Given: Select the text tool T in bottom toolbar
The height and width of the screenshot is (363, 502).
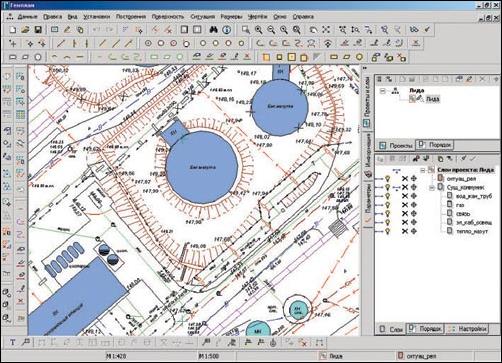Looking at the screenshot, I should tap(12, 342).
